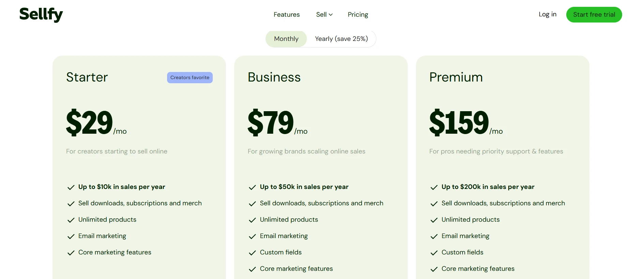Click the checkmark beside Business's Unlimited products
This screenshot has height=279, width=644.
[x=252, y=220]
